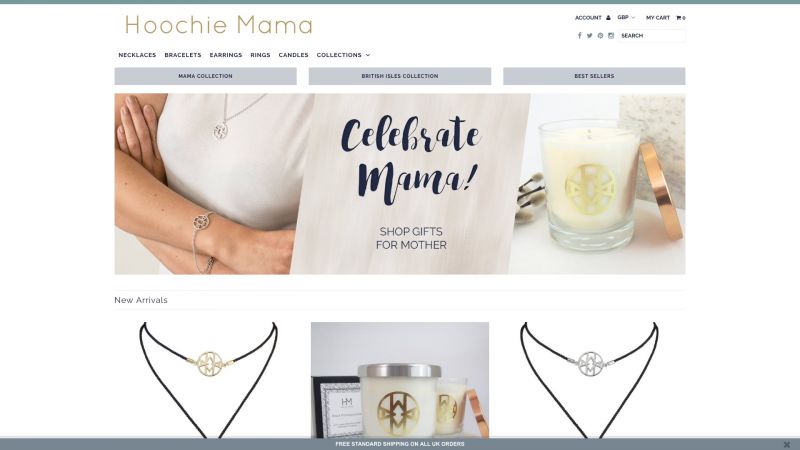Open Hoochie Mama's Facebook page icon
Image resolution: width=800 pixels, height=450 pixels.
tap(579, 36)
